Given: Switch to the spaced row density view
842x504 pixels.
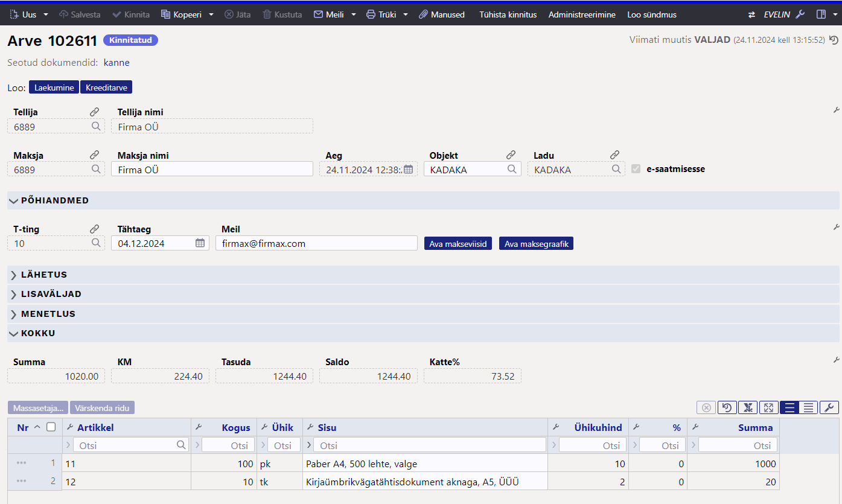Looking at the screenshot, I should [789, 407].
